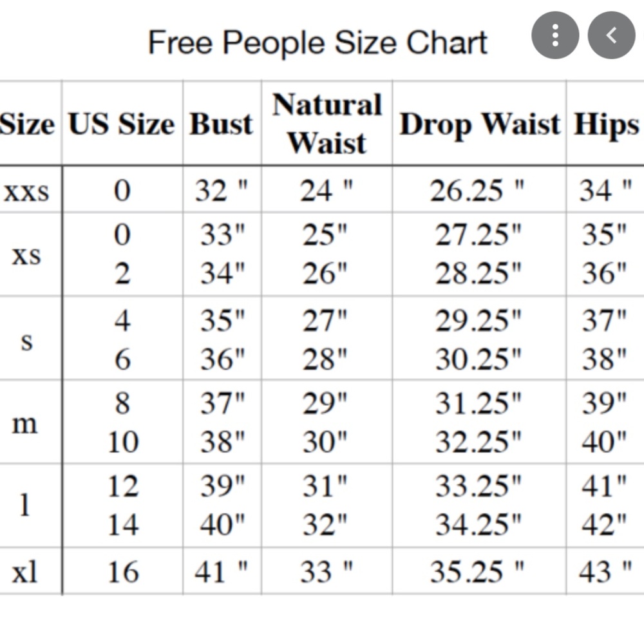Select the Size column header
644x644 pixels.
pos(26,124)
